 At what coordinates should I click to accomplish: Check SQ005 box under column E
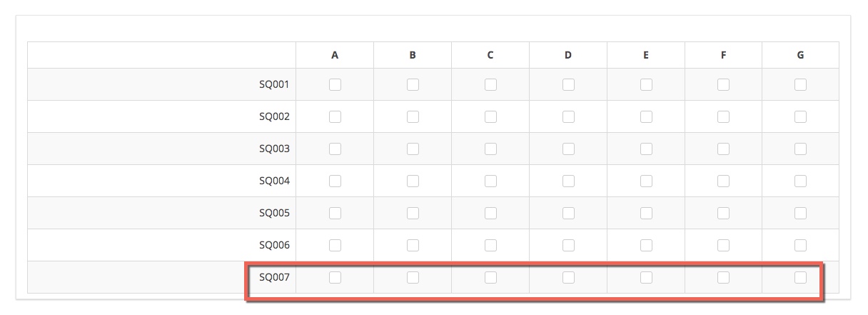(646, 213)
